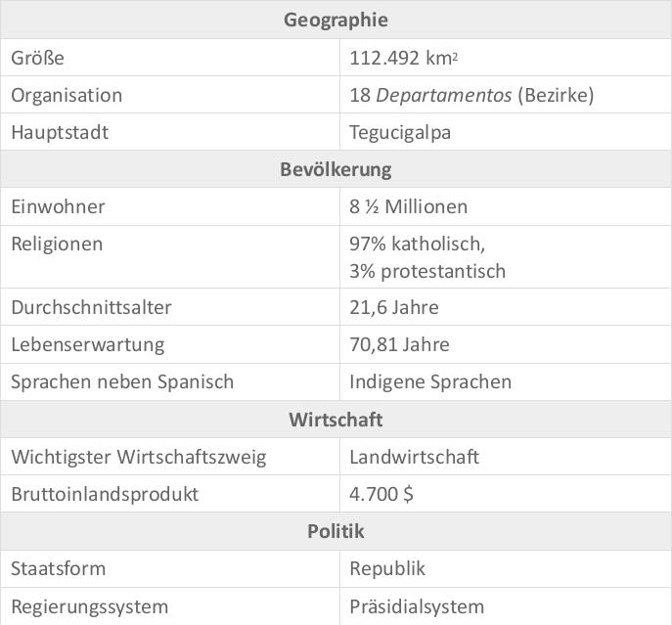Select the 18 Departamentos (Bezirke) cell
Screen dimensions: 672x625
(471, 95)
